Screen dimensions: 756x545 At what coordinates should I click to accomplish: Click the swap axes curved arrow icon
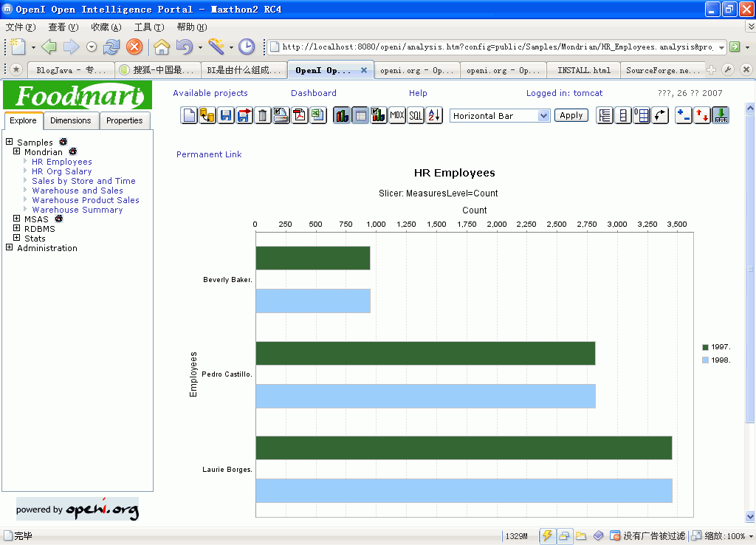660,116
